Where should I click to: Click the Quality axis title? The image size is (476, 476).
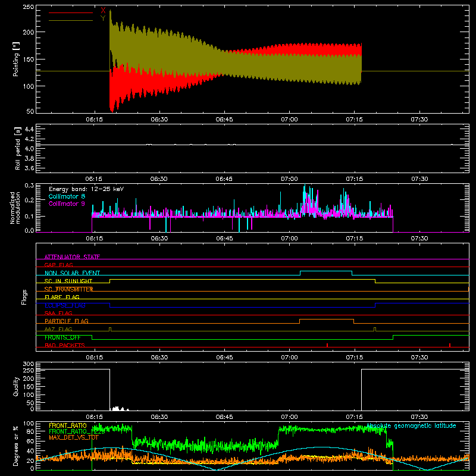pos(16,386)
